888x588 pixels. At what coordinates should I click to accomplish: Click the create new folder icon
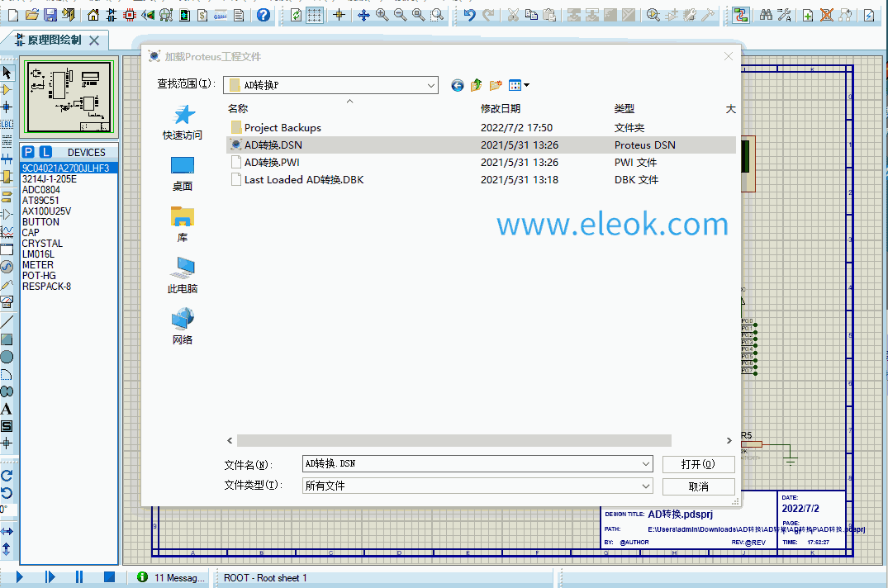click(x=496, y=85)
